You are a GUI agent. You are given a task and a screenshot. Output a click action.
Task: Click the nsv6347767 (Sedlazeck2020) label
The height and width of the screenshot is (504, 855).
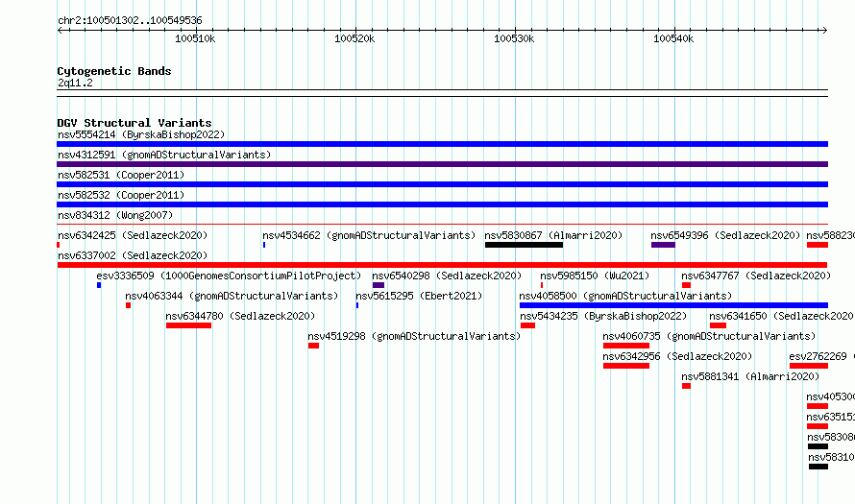[x=756, y=276]
